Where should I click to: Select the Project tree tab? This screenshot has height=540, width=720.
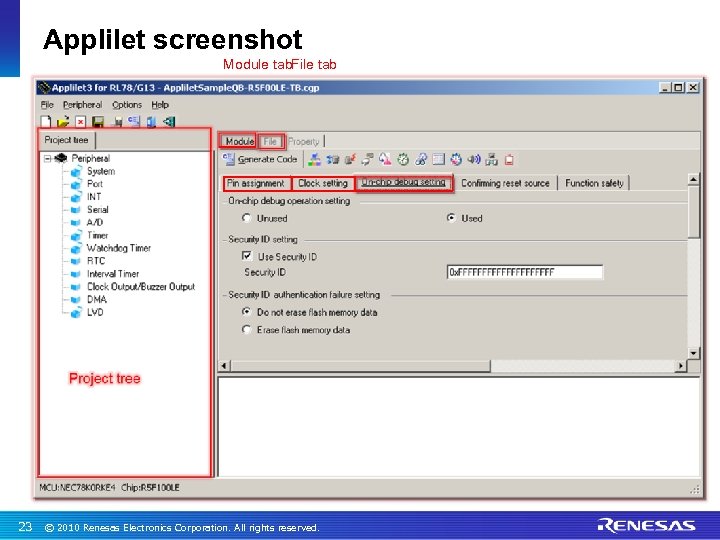67,140
